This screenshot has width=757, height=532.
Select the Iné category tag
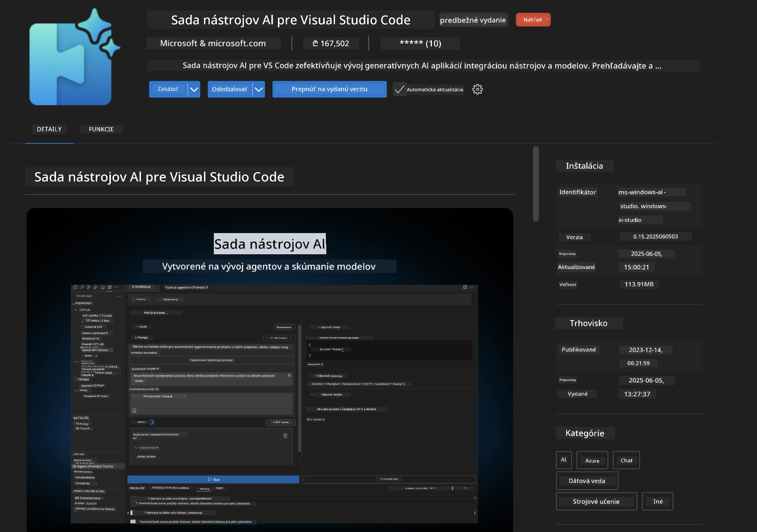[x=658, y=501]
